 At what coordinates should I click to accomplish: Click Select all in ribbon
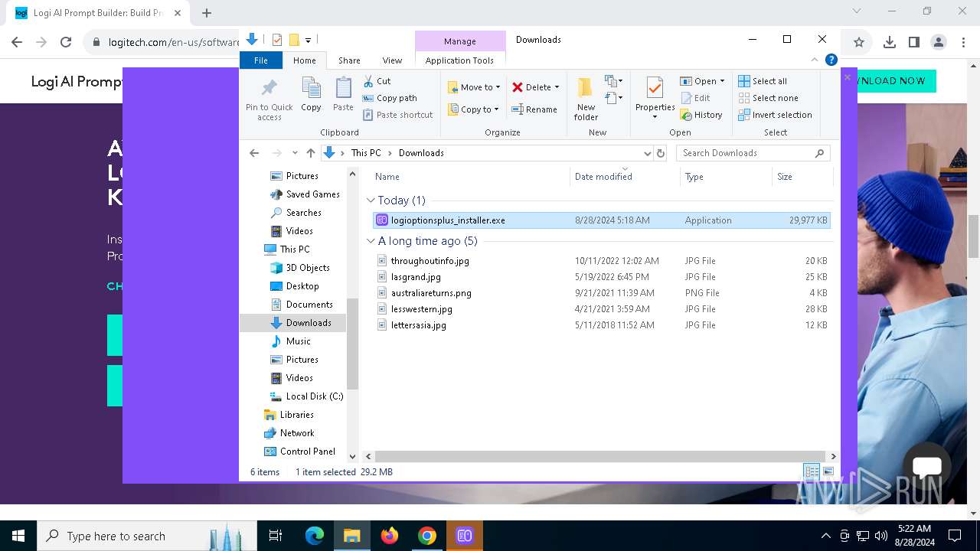762,81
